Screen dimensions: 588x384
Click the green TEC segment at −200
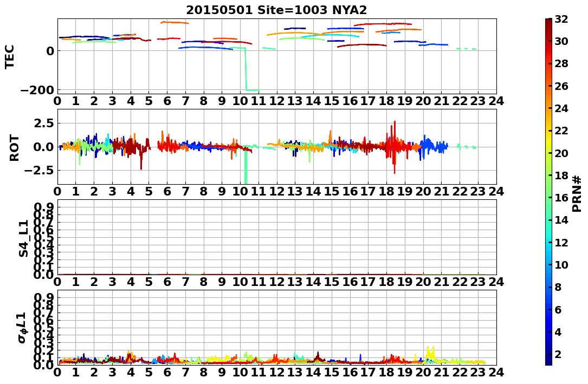pos(252,90)
